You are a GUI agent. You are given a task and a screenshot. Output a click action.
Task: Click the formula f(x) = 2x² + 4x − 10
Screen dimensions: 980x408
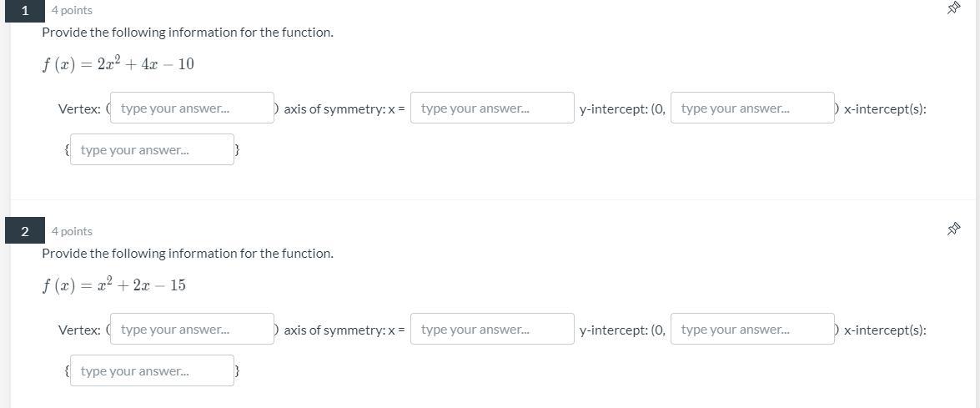coord(118,64)
